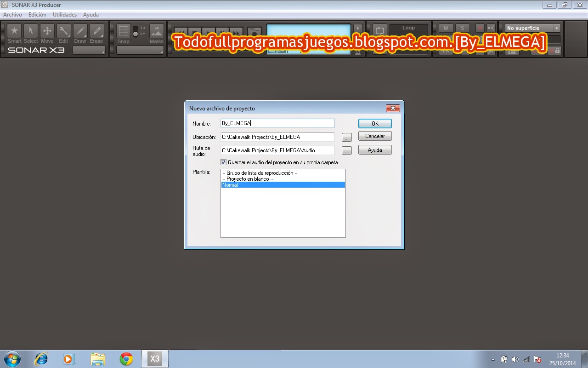Uncheck 'Guardar el audio del proyecto' checkbox
The image size is (588, 368).
click(224, 162)
